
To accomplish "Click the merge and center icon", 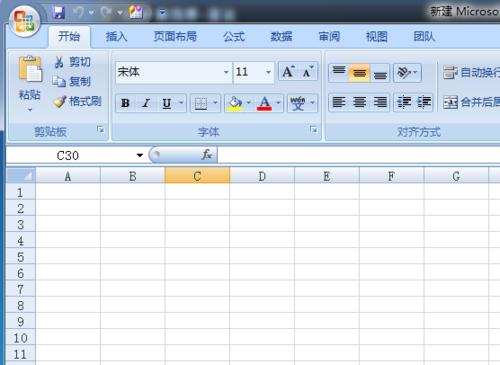I will tap(450, 102).
